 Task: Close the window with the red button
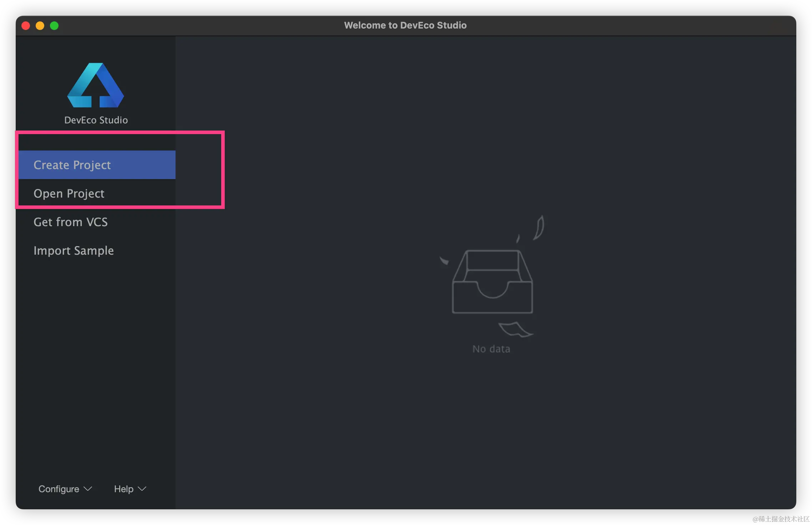(26, 26)
